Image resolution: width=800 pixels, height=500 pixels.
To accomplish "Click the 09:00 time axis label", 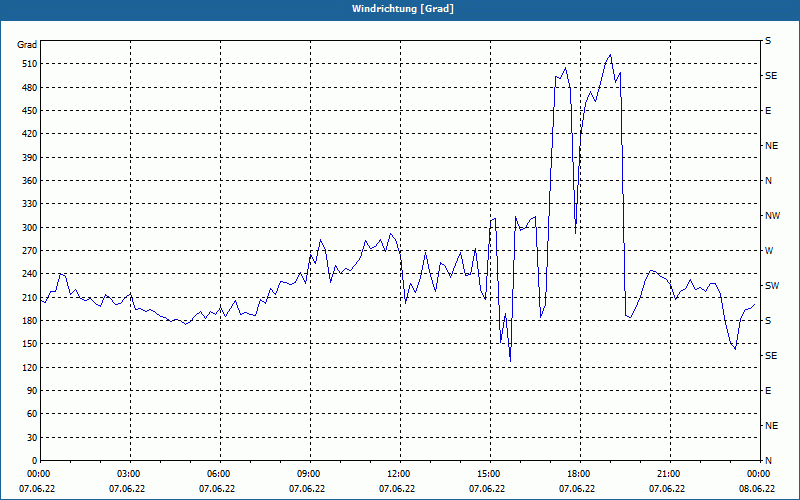I will (308, 473).
